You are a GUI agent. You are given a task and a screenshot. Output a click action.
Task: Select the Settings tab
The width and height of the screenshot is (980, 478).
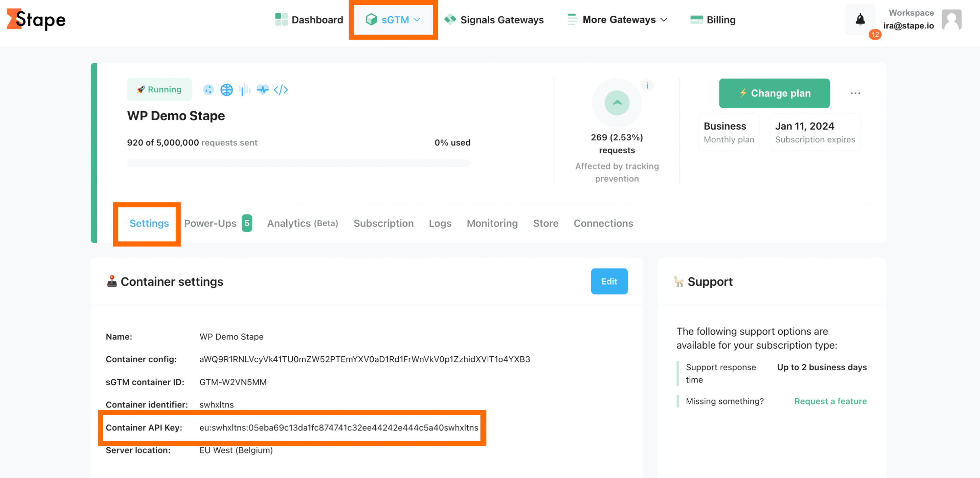(149, 223)
